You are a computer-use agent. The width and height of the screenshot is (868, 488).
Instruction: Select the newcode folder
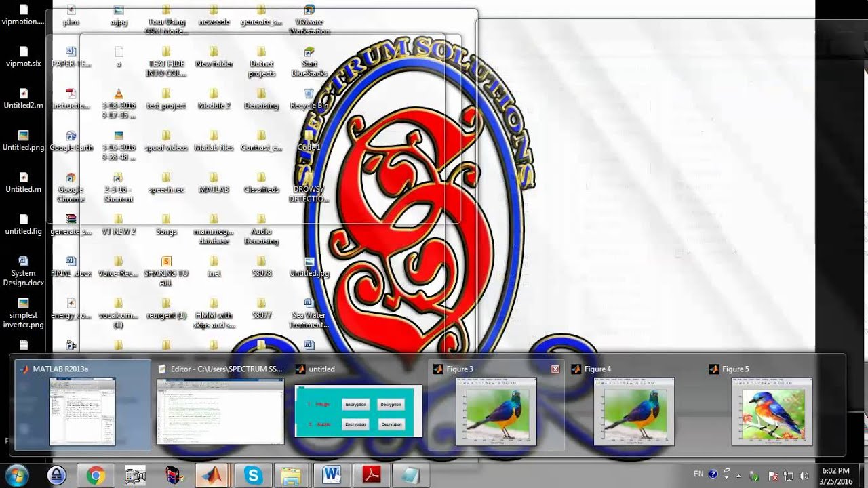coord(214,15)
